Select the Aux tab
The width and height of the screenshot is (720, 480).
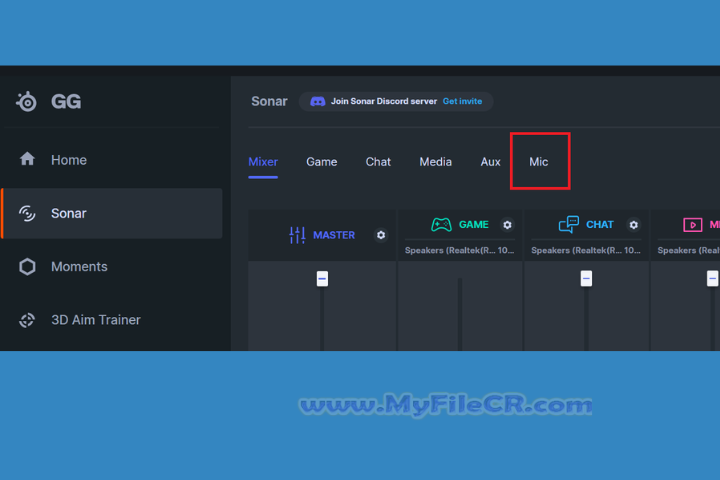tap(490, 162)
